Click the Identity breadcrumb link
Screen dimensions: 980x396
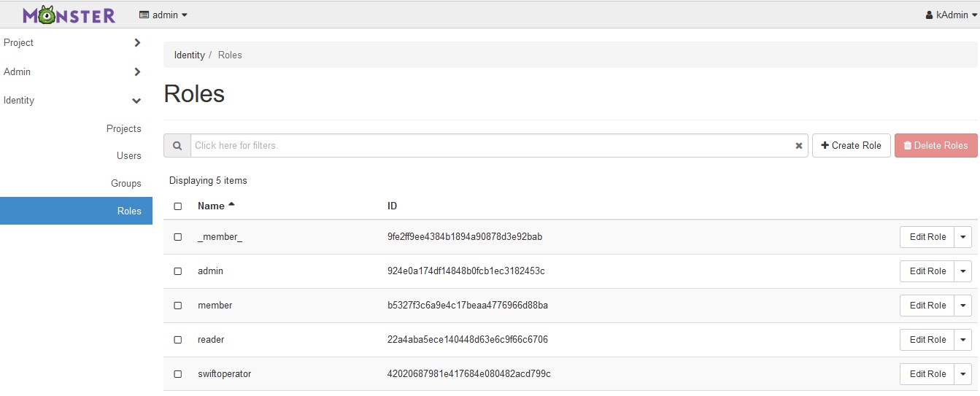coord(190,55)
